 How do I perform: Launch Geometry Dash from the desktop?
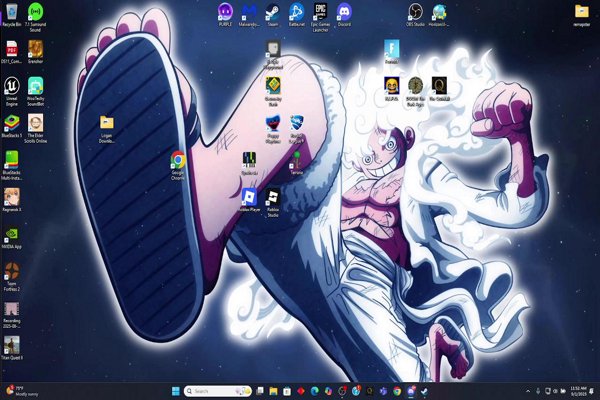click(273, 91)
